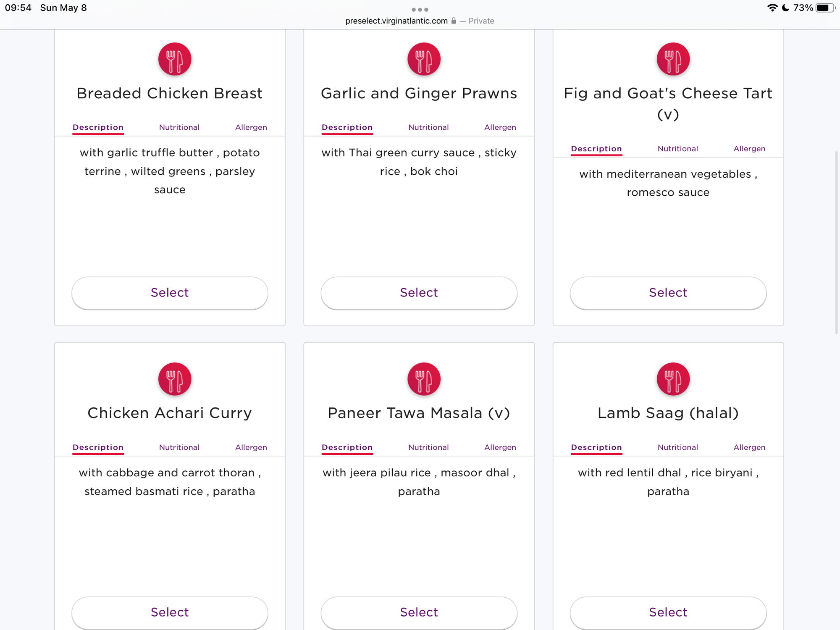Select the Lamb Saag halal meal

pyautogui.click(x=668, y=612)
